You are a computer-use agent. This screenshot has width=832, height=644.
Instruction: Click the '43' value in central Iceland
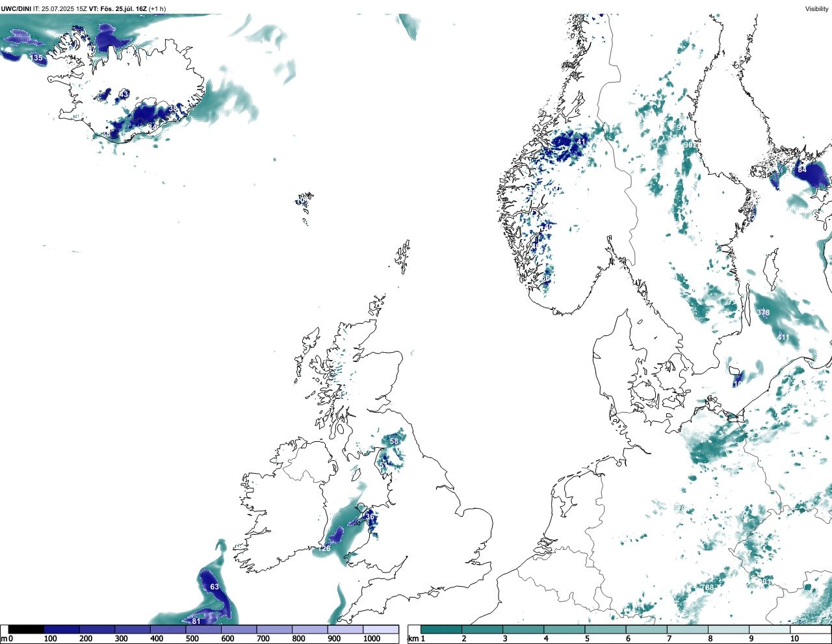(123, 94)
